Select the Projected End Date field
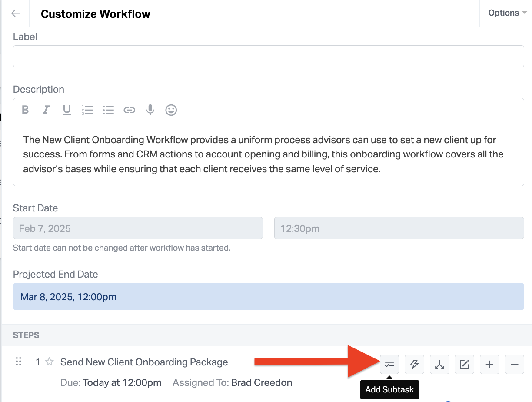 268,297
